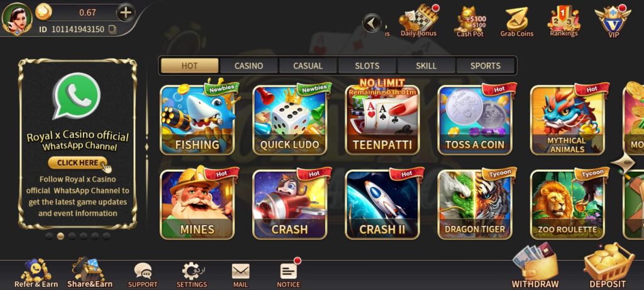Tap the Grab Coins icon
The width and height of the screenshot is (644, 290).
[x=517, y=22]
